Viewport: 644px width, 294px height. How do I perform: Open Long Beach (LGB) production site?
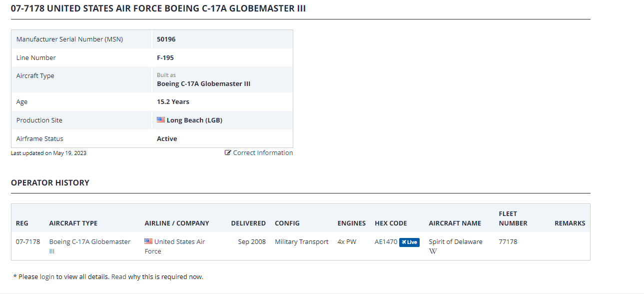(x=194, y=120)
